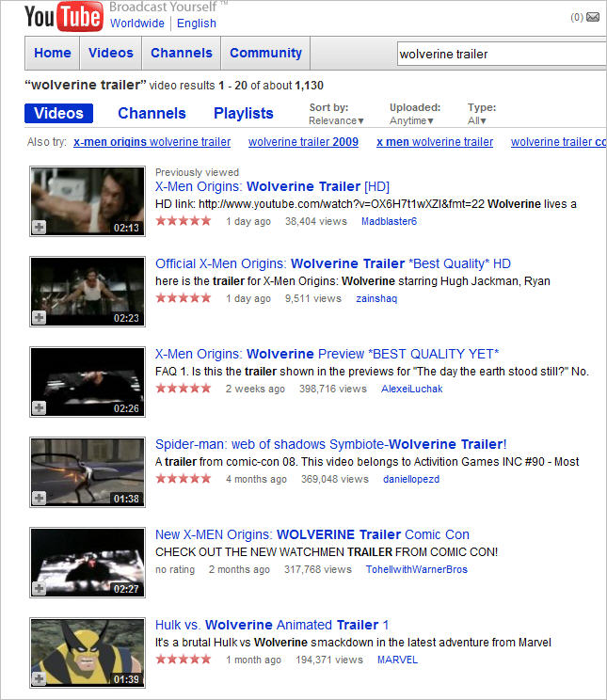
Task: Open the inbox envelope icon
Action: click(593, 17)
